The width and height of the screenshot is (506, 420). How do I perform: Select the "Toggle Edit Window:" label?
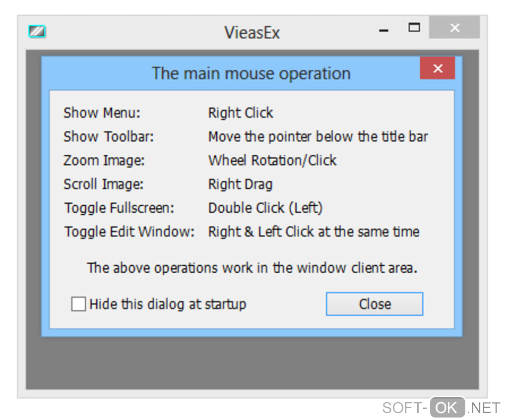point(129,232)
